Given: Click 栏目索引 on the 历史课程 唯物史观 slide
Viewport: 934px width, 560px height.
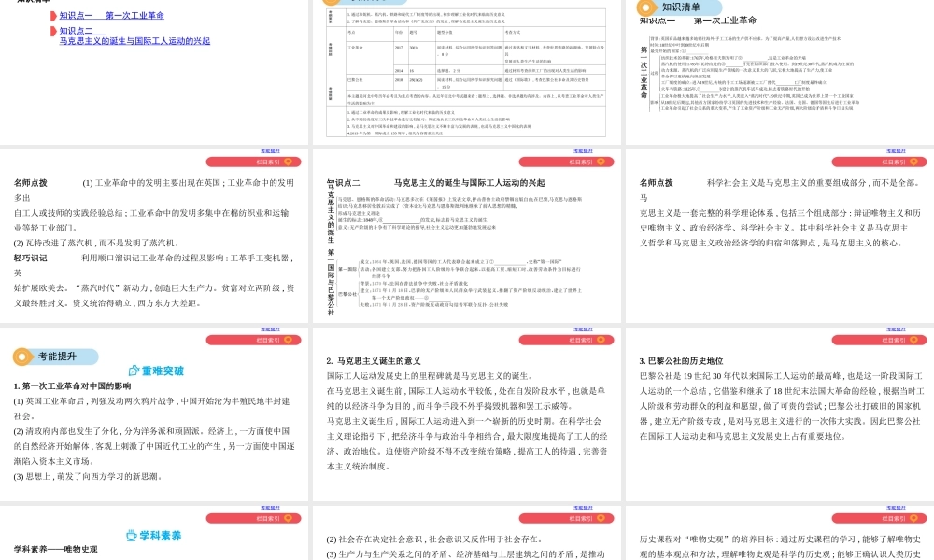Looking at the screenshot, I should tap(879, 519).
